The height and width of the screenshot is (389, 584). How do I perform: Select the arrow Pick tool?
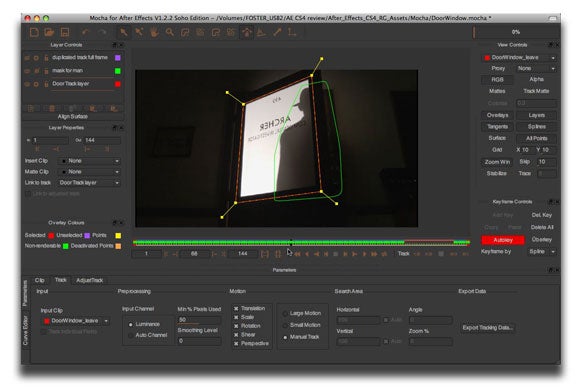123,32
